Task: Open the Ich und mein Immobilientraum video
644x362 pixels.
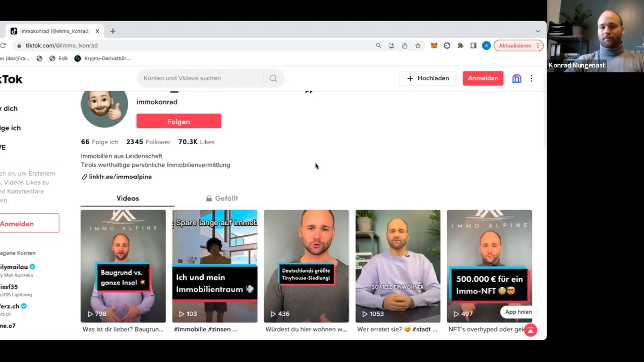Action: [x=215, y=266]
